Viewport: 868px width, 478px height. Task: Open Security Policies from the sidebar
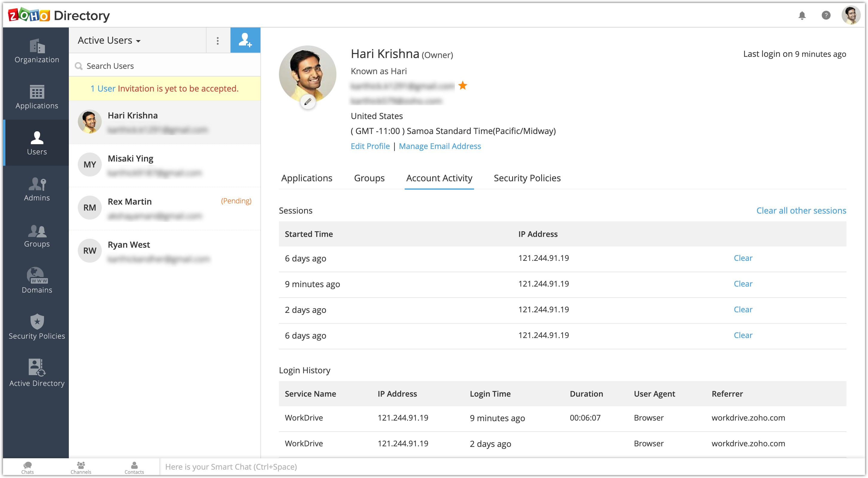tap(37, 327)
